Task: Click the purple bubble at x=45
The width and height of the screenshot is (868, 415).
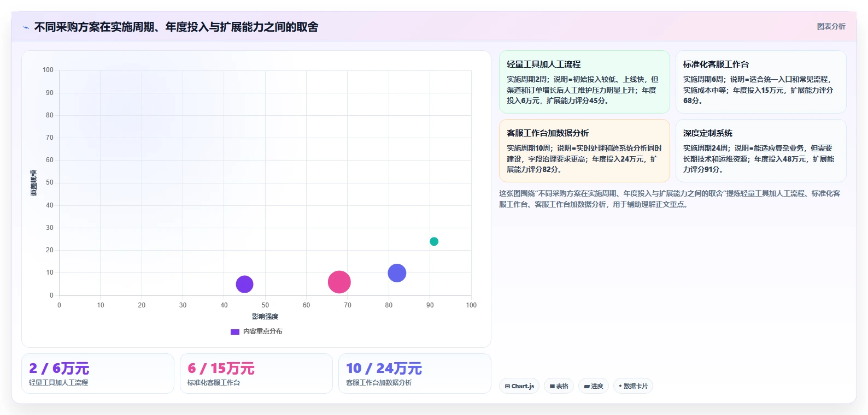Action: 244,284
